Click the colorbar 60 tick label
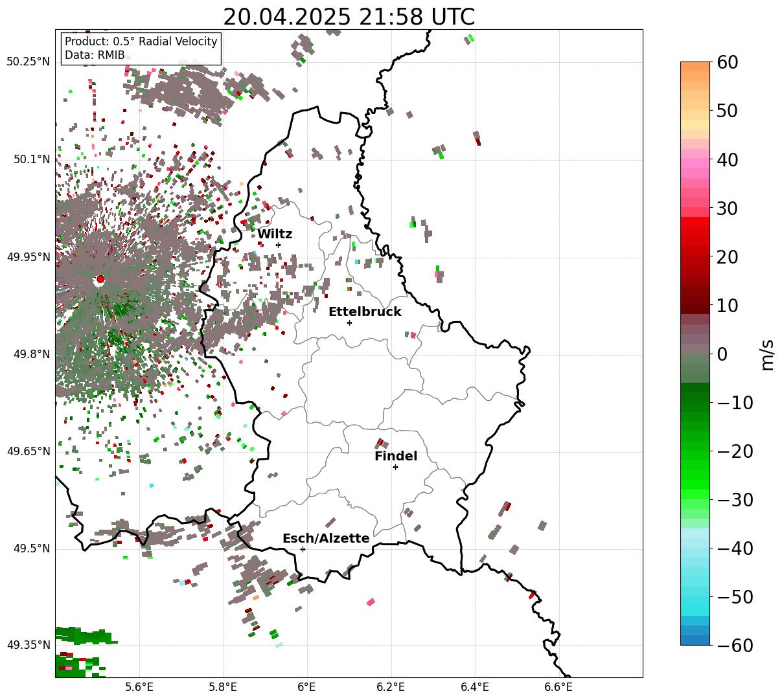This screenshot has width=782, height=700. (x=726, y=62)
